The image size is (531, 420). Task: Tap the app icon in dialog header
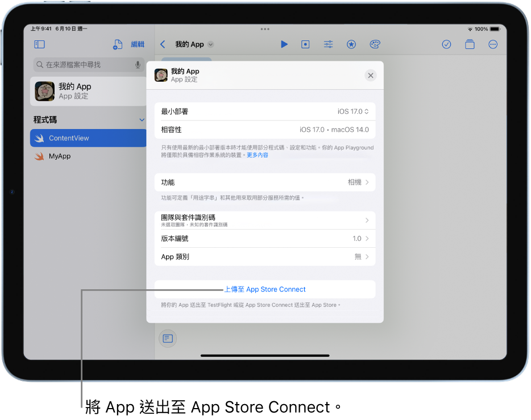[x=161, y=75]
